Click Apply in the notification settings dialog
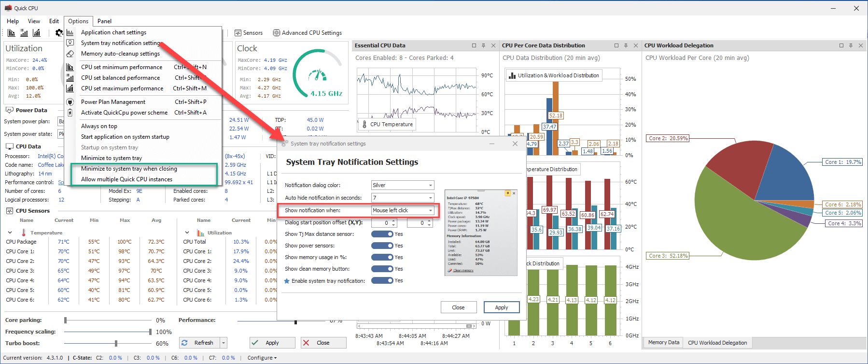Viewport: 868px width, 364px height. click(x=501, y=307)
